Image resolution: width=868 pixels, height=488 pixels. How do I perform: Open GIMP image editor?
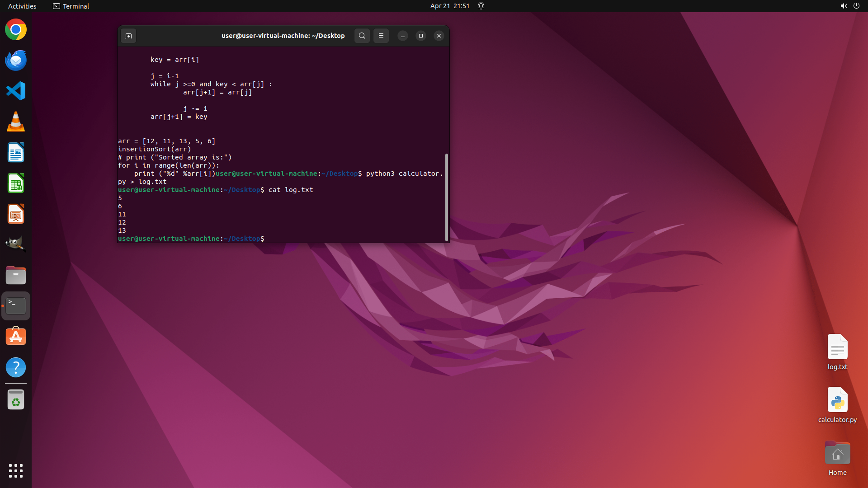pyautogui.click(x=16, y=244)
